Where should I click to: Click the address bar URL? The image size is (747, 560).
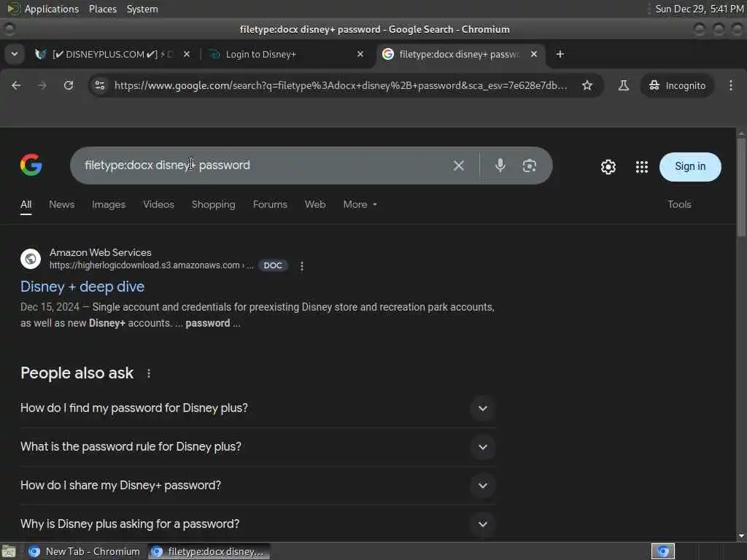pos(341,85)
